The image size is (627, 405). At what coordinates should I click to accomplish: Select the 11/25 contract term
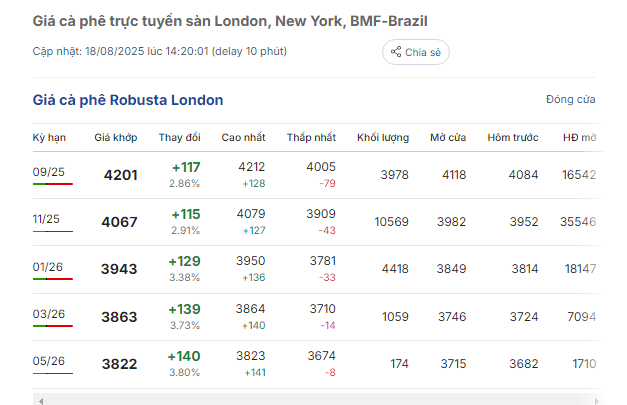pyautogui.click(x=46, y=219)
